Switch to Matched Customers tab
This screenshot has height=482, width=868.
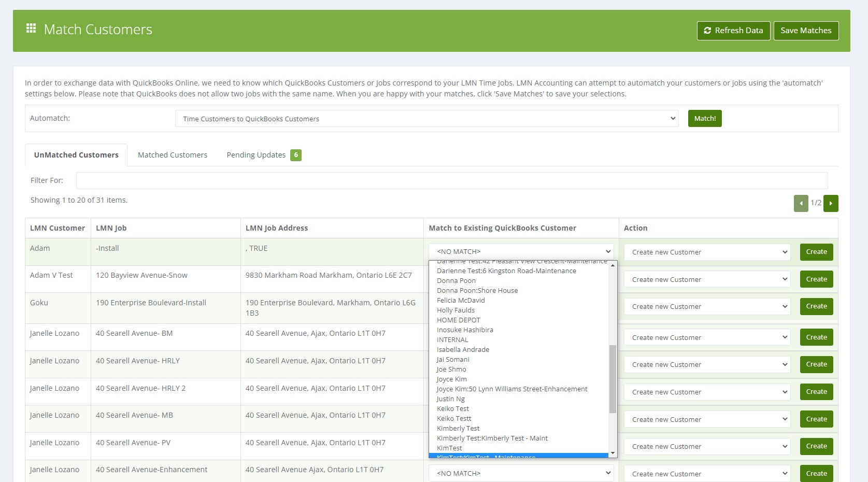[x=172, y=155]
